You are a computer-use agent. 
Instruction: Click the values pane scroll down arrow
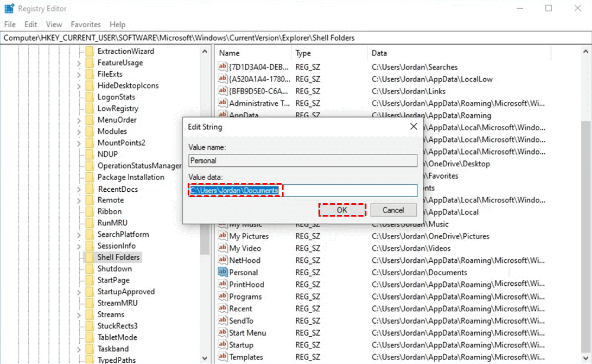click(x=585, y=358)
